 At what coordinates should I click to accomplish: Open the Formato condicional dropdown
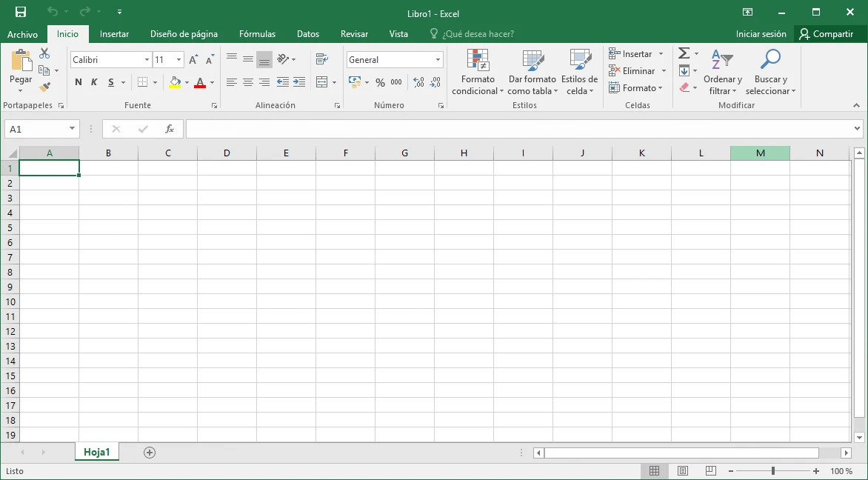coord(478,73)
